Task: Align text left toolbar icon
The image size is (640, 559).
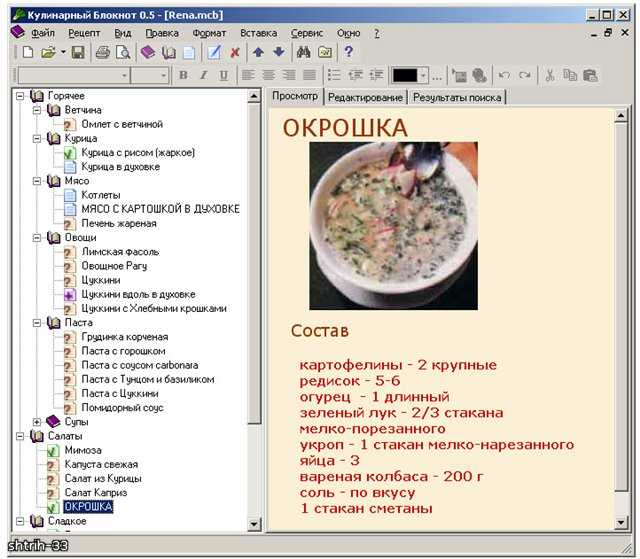Action: point(248,75)
